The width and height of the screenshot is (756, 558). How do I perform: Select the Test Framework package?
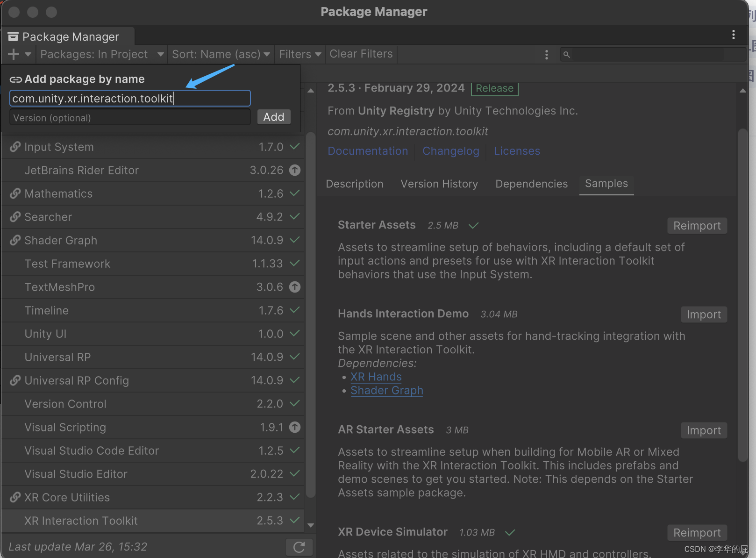[x=153, y=264]
